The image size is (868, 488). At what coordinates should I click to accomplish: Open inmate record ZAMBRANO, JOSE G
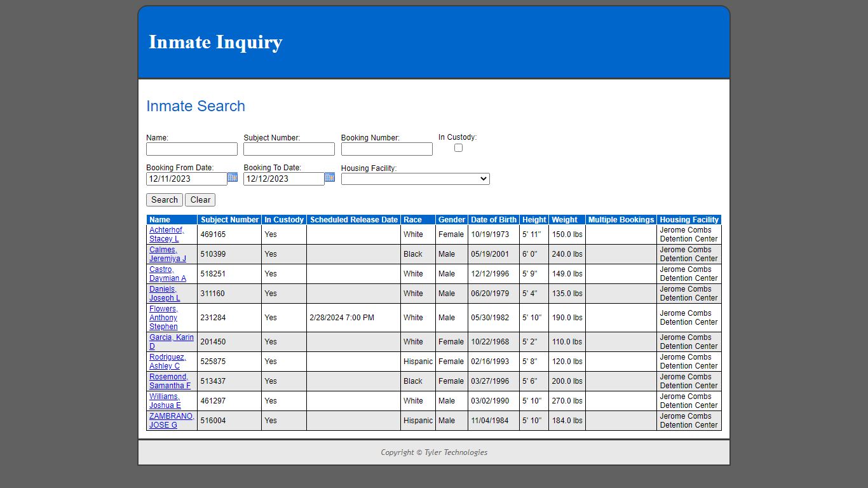coord(172,421)
